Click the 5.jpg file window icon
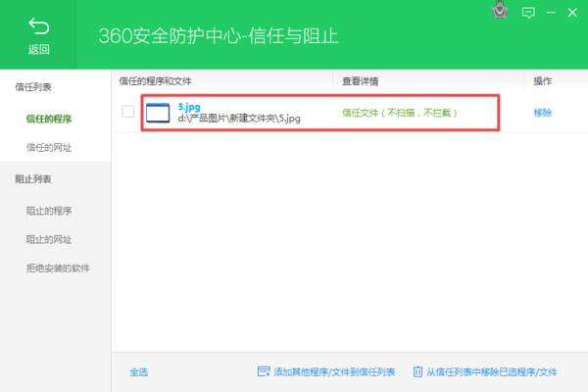 tap(158, 112)
